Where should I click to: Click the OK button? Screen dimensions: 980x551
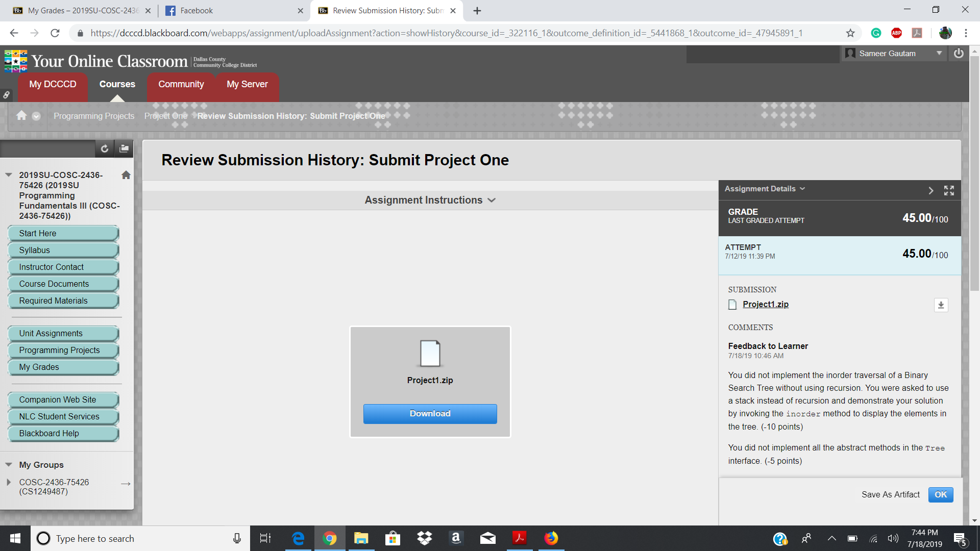941,494
